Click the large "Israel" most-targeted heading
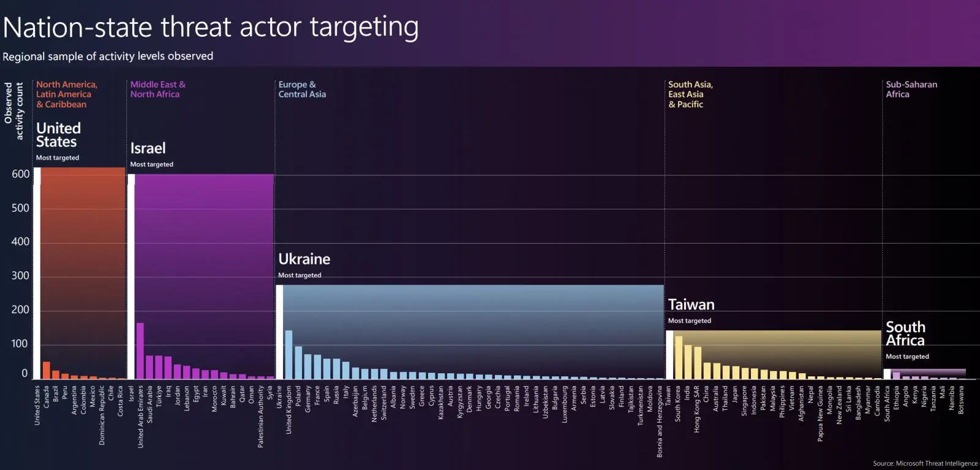980x470 pixels. click(x=148, y=148)
